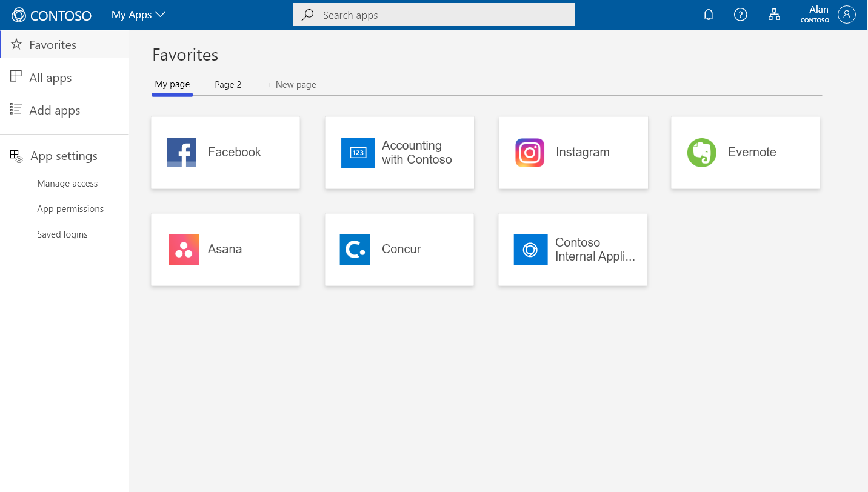The width and height of the screenshot is (868, 492).
Task: Click the Search apps field
Action: [x=433, y=15]
